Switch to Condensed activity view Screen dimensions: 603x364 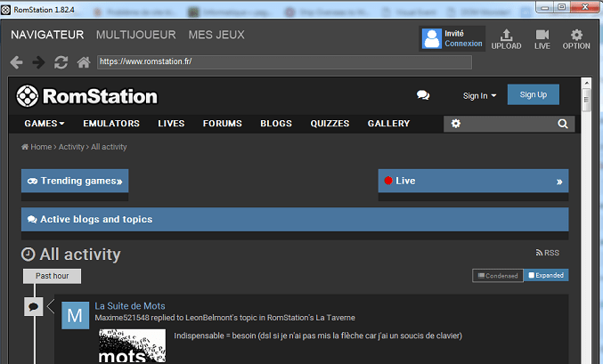coord(497,276)
